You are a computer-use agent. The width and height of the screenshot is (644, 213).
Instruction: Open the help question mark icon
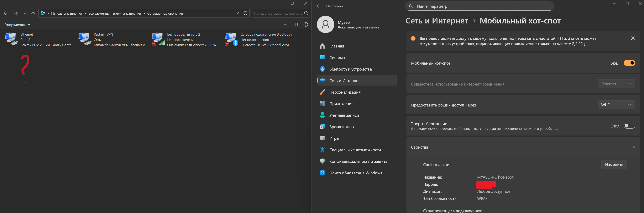306,24
